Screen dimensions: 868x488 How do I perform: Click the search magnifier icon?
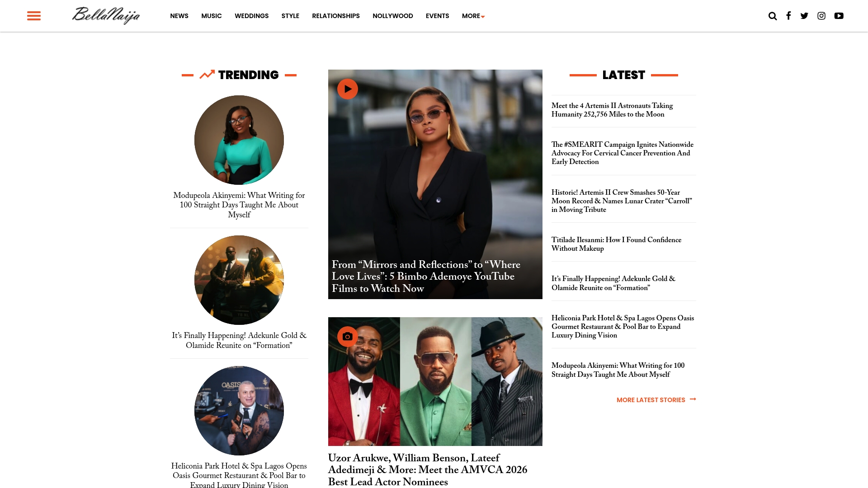point(773,16)
